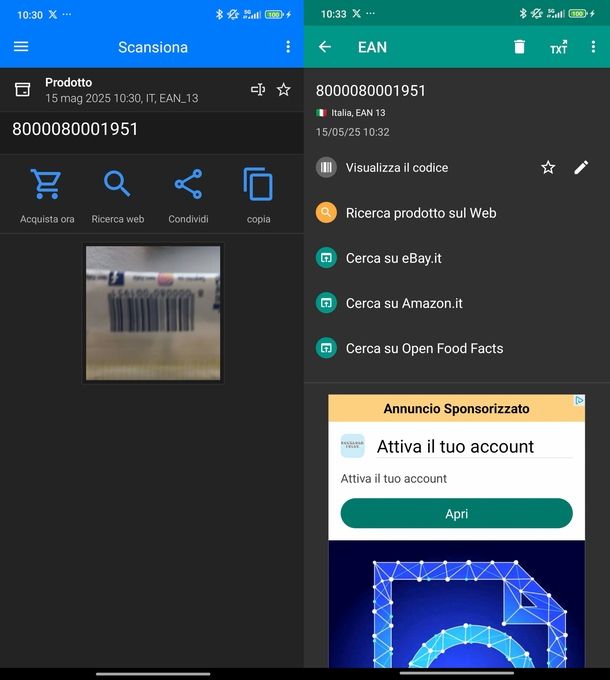Screen dimensions: 610x680
Task: Tap the Acquista ora shopping cart icon
Action: point(46,184)
